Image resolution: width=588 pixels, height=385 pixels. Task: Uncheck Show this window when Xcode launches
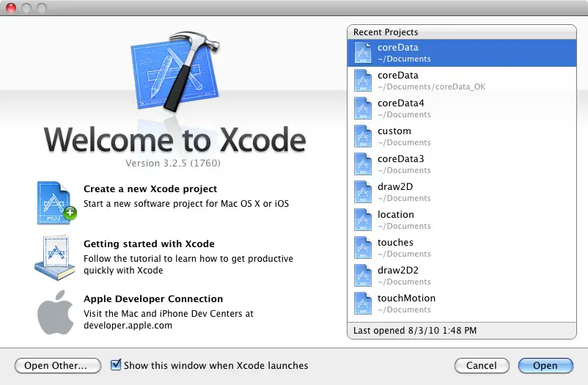tap(116, 365)
